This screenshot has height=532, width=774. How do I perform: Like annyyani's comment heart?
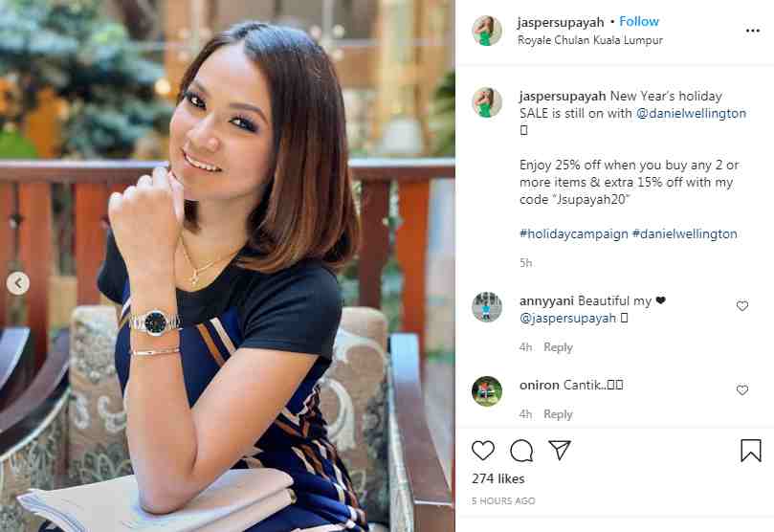(x=741, y=306)
